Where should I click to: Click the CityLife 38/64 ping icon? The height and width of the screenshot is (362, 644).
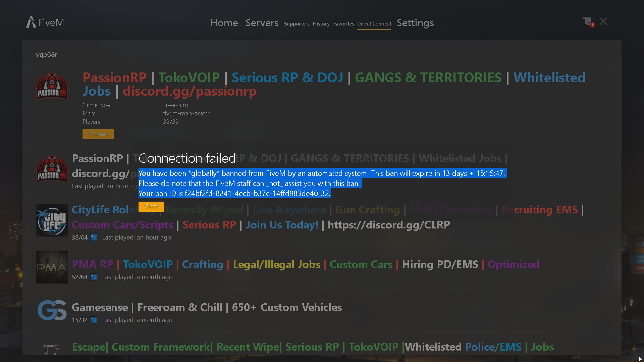pos(94,238)
